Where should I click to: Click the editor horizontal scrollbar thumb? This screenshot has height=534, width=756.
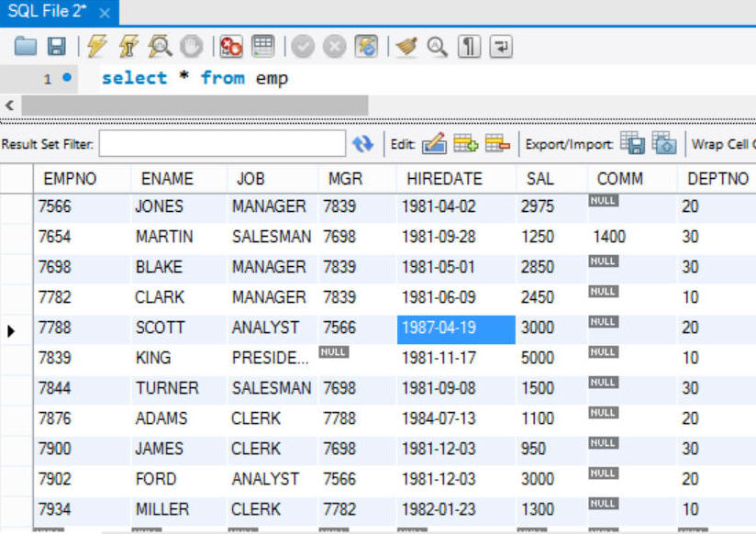pos(195,106)
